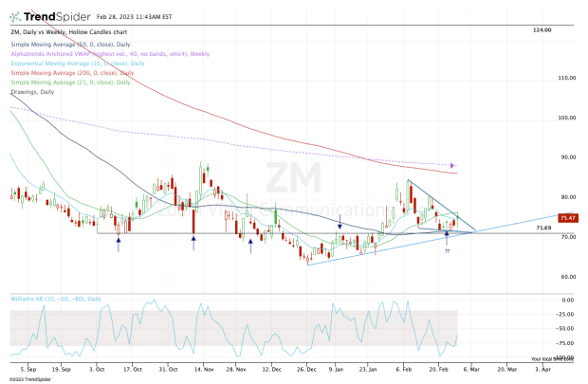This screenshot has width=588, height=384.
Task: Click the 0.00 Williams %R axis label
Action: 568,300
